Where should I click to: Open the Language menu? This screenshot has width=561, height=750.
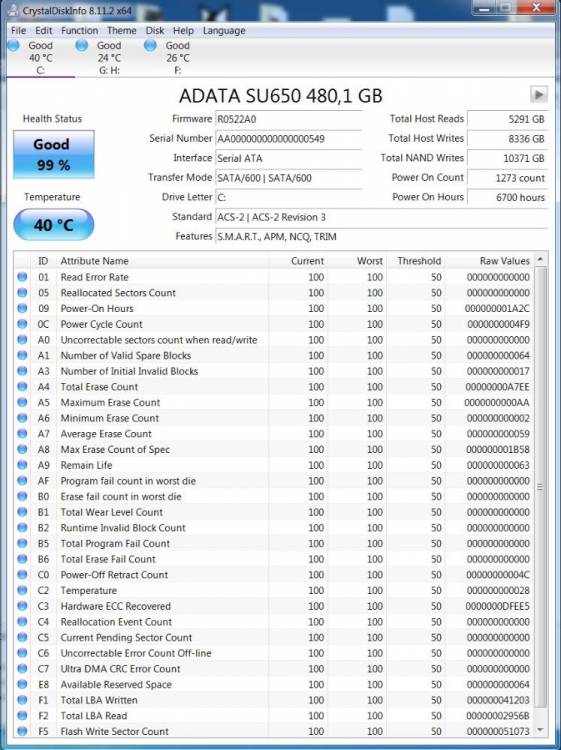(x=224, y=31)
